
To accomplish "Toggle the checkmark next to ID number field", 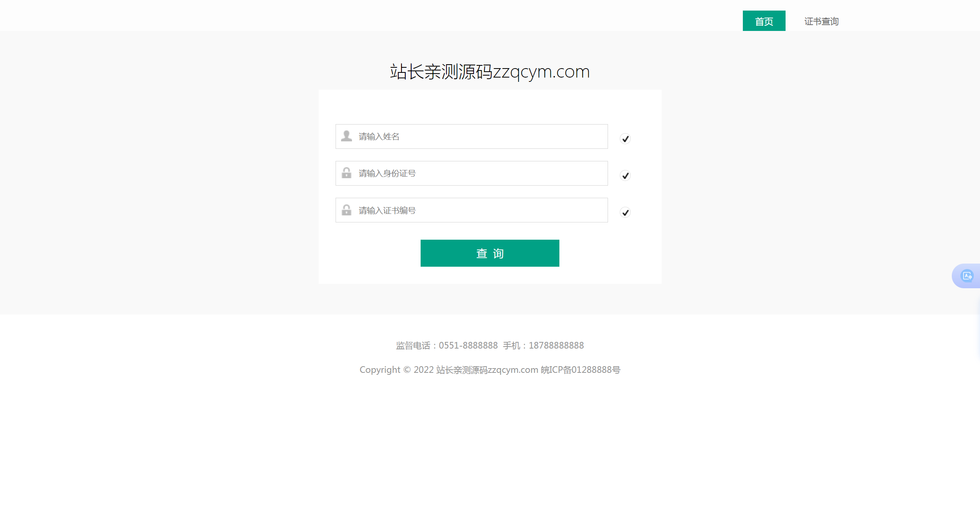I will 625,175.
